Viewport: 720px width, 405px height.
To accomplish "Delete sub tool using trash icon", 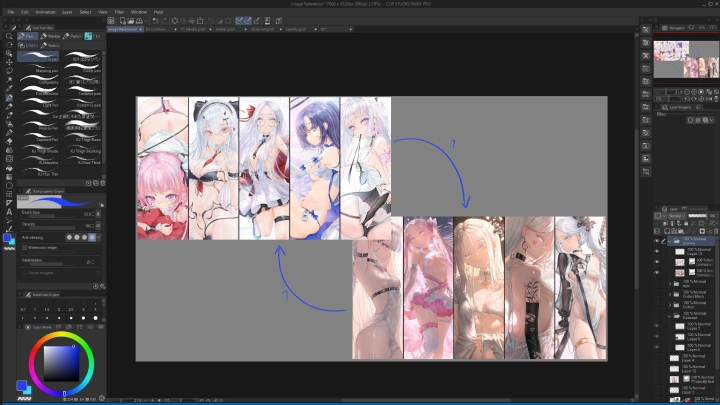I will click(x=102, y=183).
